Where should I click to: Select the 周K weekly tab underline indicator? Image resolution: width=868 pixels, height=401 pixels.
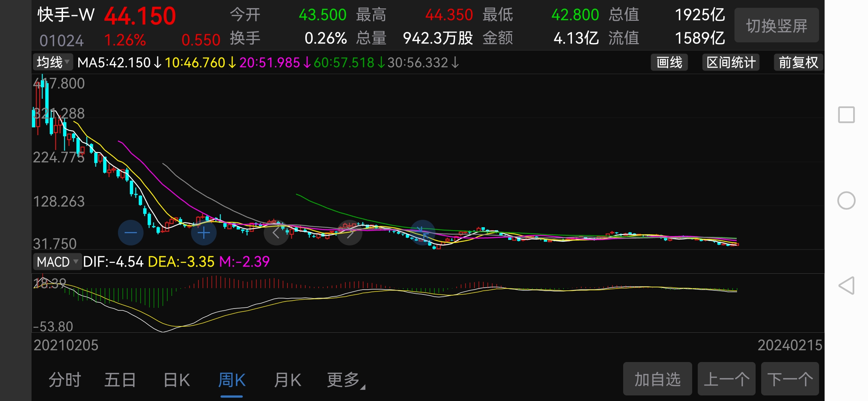[231, 397]
